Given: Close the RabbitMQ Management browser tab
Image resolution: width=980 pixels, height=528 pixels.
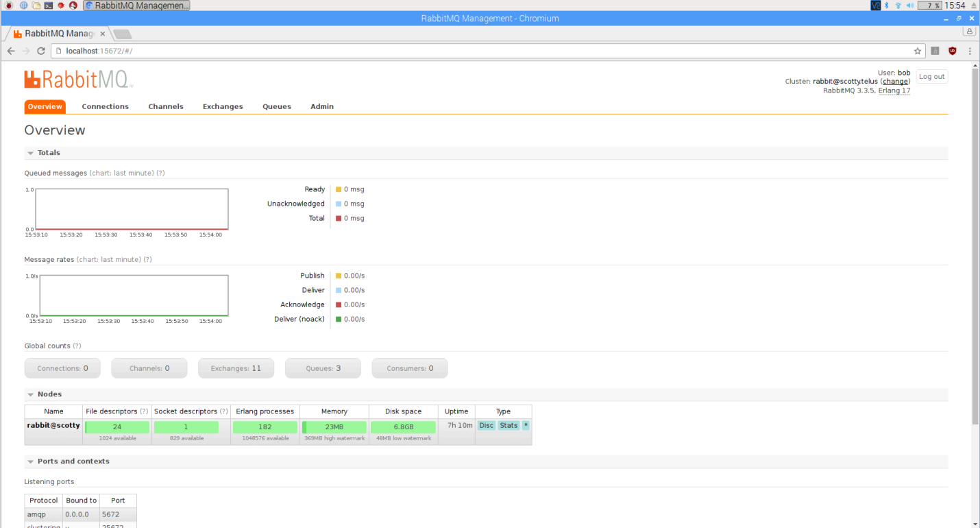Looking at the screenshot, I should [102, 34].
